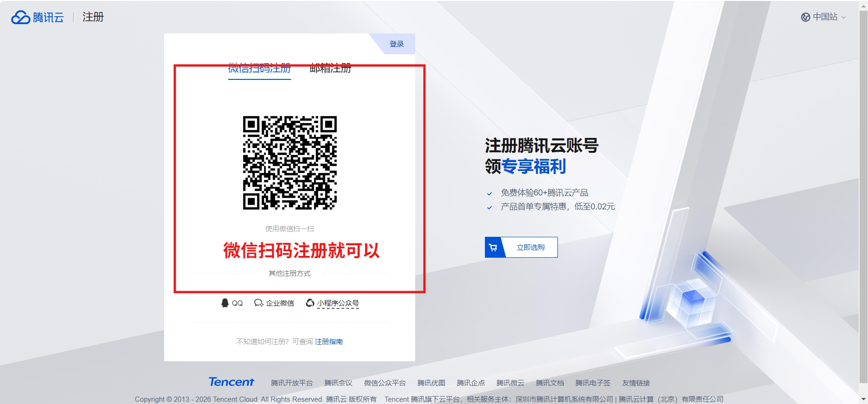Image resolution: width=868 pixels, height=404 pixels.
Task: Click the 腾讯云 brand text
Action: [x=48, y=18]
